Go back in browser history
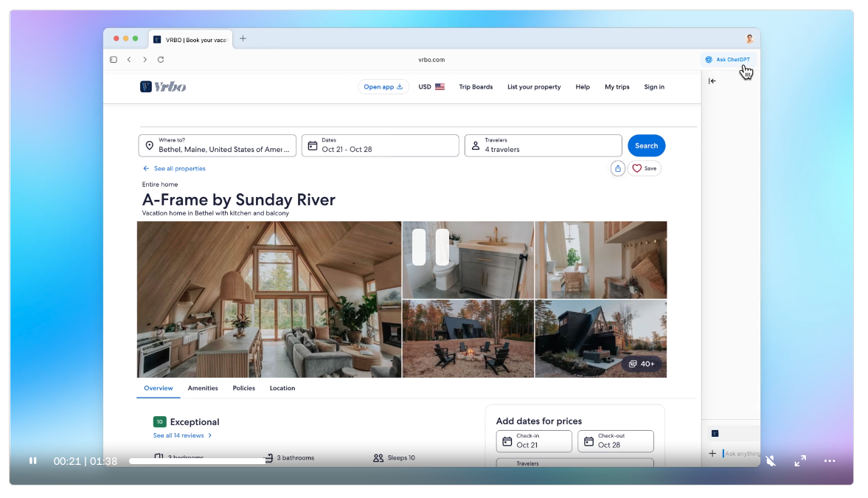 click(129, 60)
